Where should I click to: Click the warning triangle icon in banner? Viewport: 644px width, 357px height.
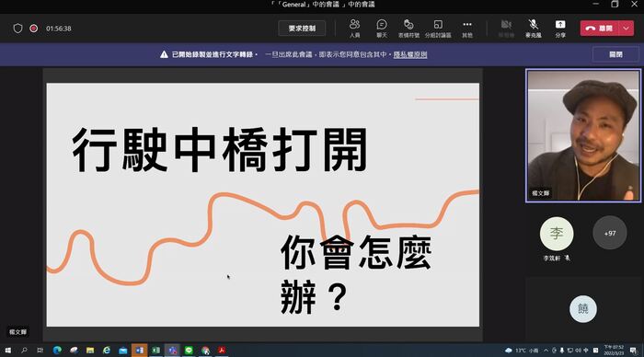pos(164,54)
